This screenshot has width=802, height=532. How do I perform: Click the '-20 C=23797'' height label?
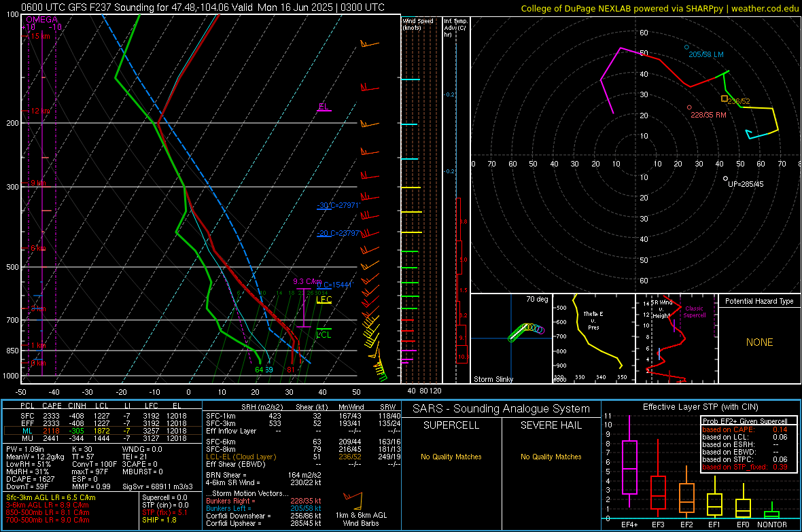click(x=338, y=233)
